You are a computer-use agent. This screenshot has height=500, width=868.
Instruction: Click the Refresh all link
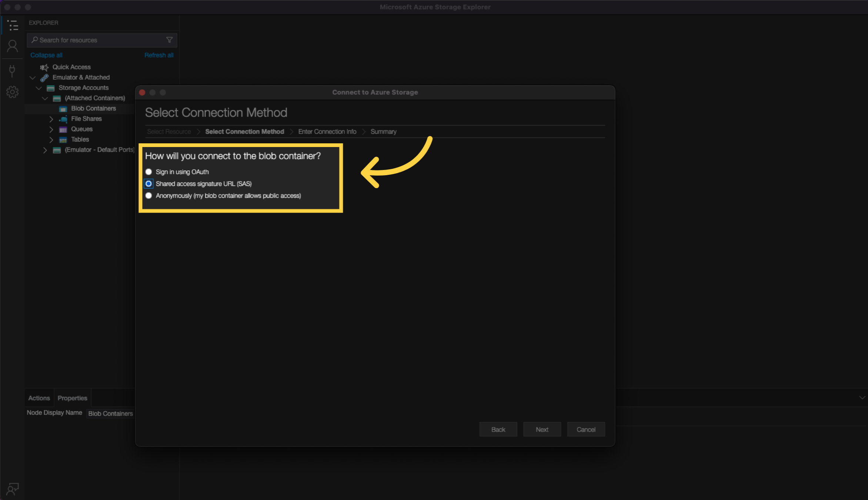click(159, 55)
